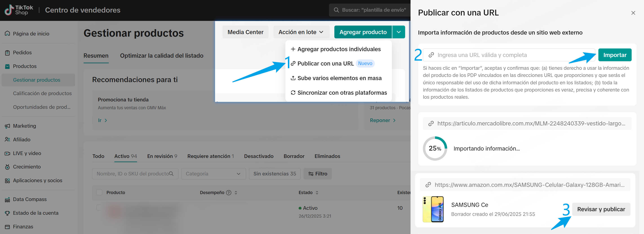The height and width of the screenshot is (234, 644).
Task: Open Marketing via the megaphone icon
Action: [7, 126]
